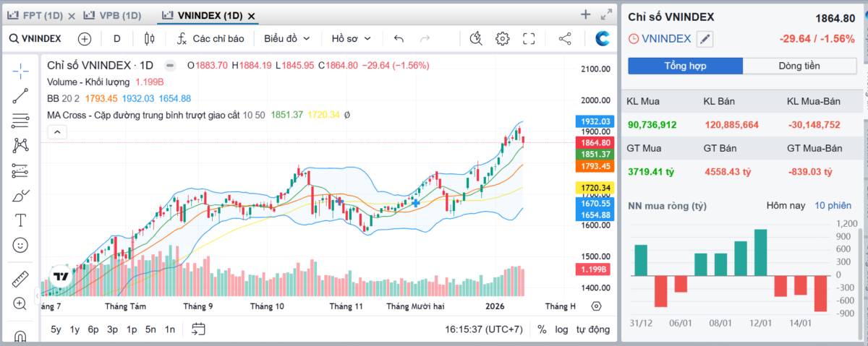This screenshot has height=346, width=868.
Task: Open price scale settings hexagon icon
Action: (x=596, y=306)
